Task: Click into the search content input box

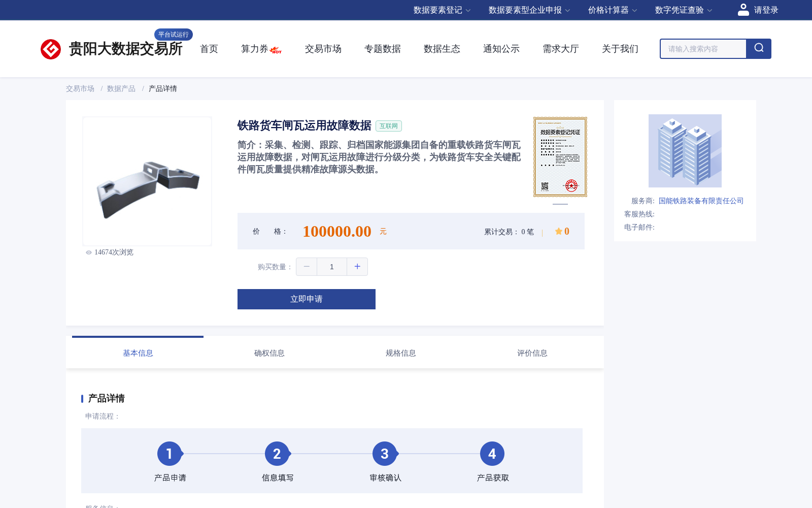Action: click(703, 49)
